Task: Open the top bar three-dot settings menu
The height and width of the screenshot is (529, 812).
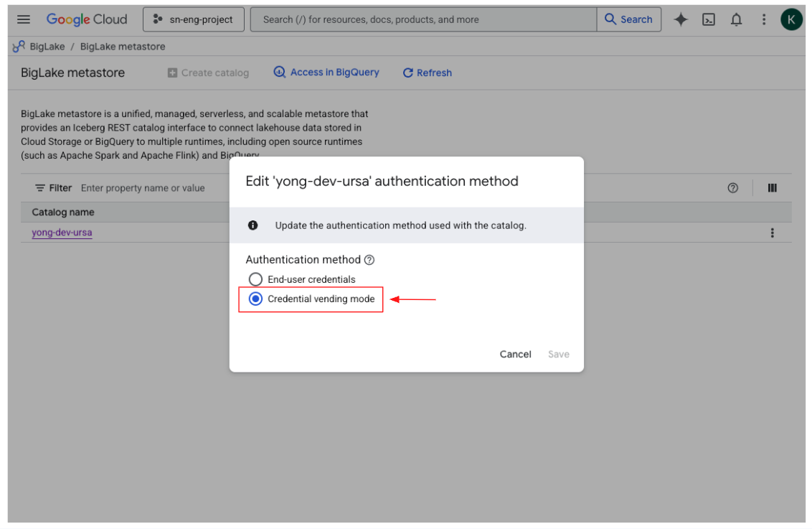Action: click(x=764, y=19)
